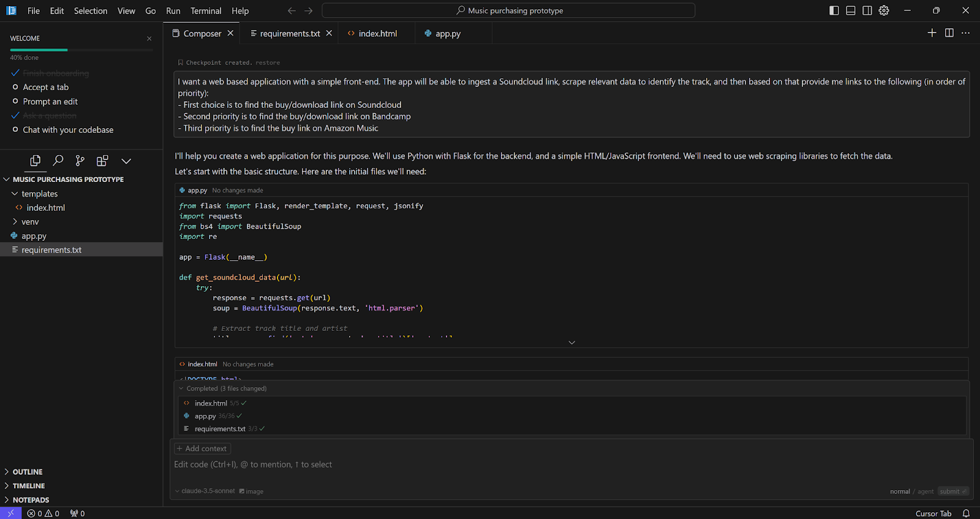Open the Help menu
Viewport: 980px width, 519px height.
pyautogui.click(x=240, y=10)
